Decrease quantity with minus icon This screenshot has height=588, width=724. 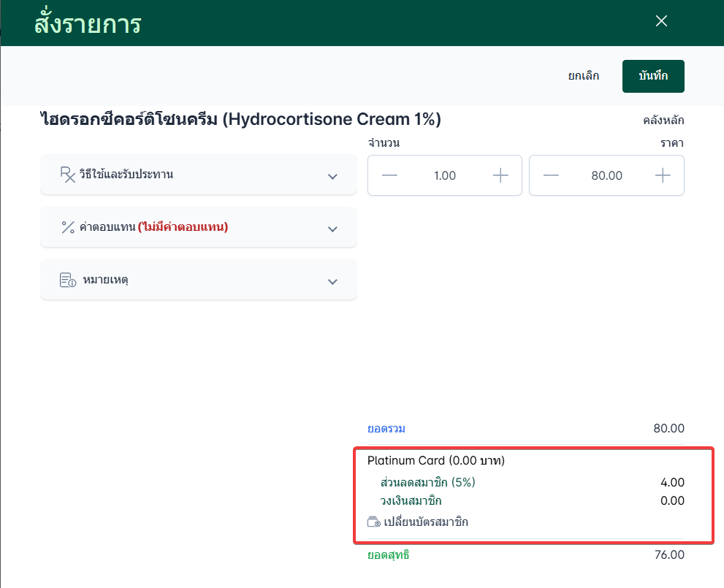389,175
